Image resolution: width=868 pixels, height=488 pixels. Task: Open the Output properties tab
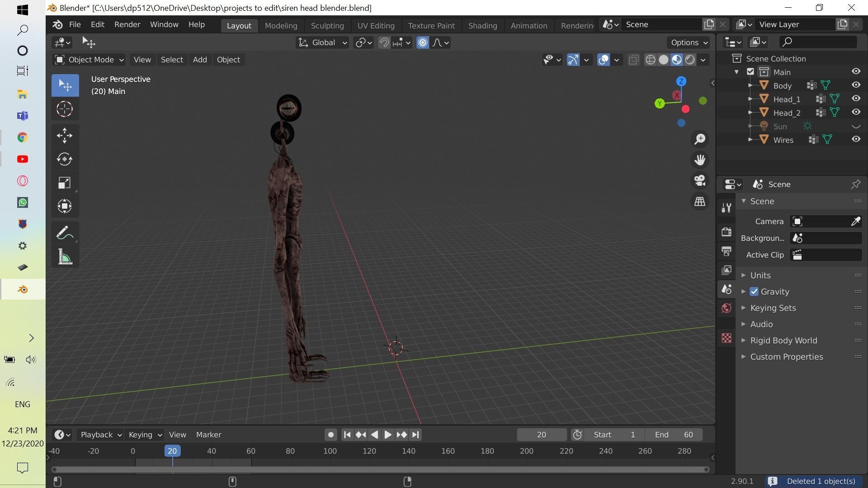(x=726, y=251)
